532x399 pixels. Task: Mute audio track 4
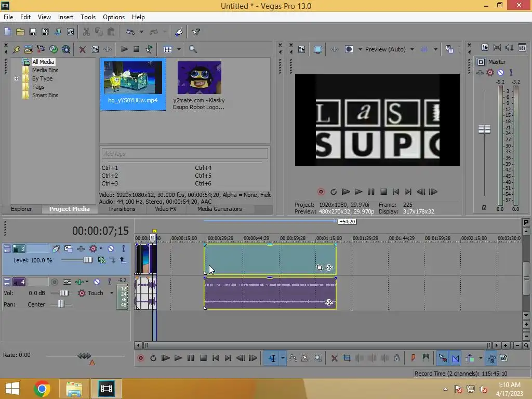[x=97, y=282]
